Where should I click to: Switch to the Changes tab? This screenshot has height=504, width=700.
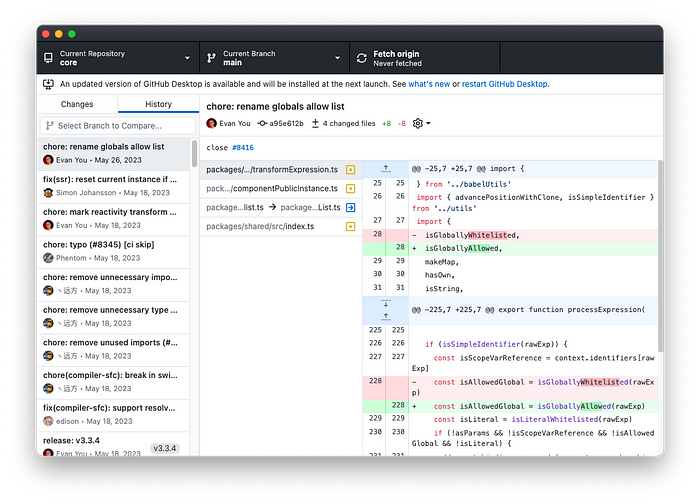pyautogui.click(x=77, y=104)
